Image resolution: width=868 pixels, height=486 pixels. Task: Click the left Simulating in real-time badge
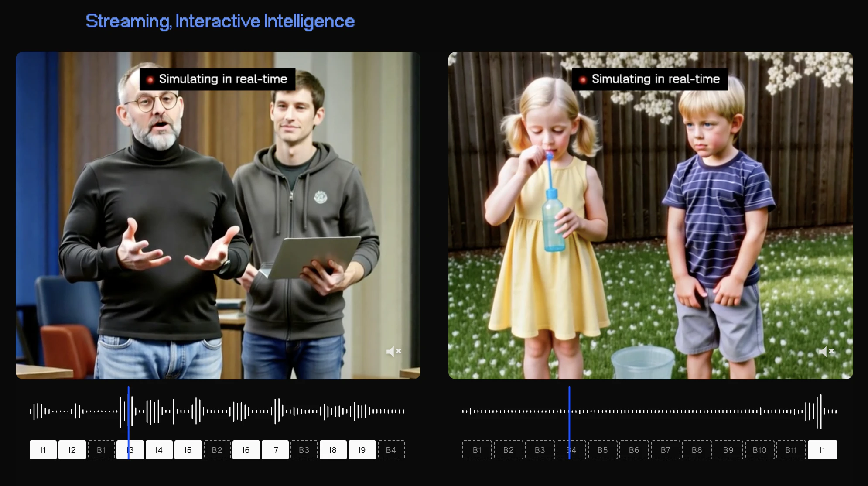[x=217, y=79]
